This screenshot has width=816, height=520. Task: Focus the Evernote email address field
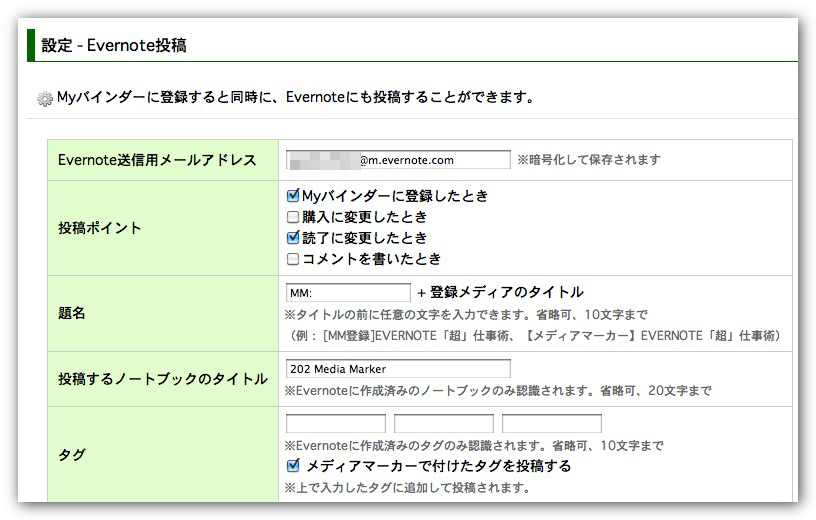pos(398,160)
